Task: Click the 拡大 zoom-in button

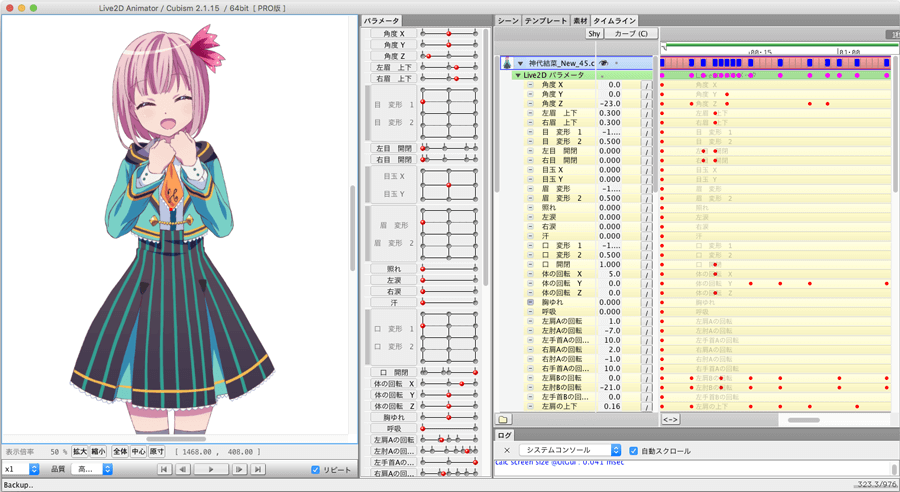Action: [80, 452]
